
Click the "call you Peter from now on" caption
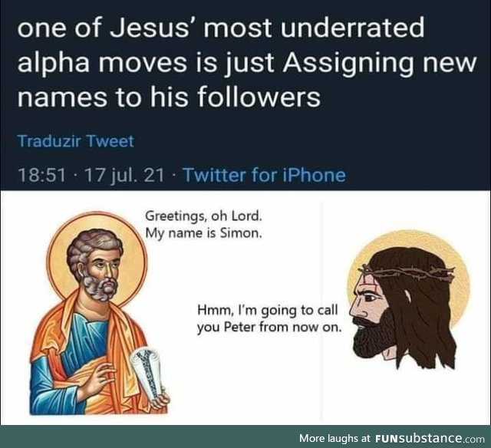coord(269,318)
